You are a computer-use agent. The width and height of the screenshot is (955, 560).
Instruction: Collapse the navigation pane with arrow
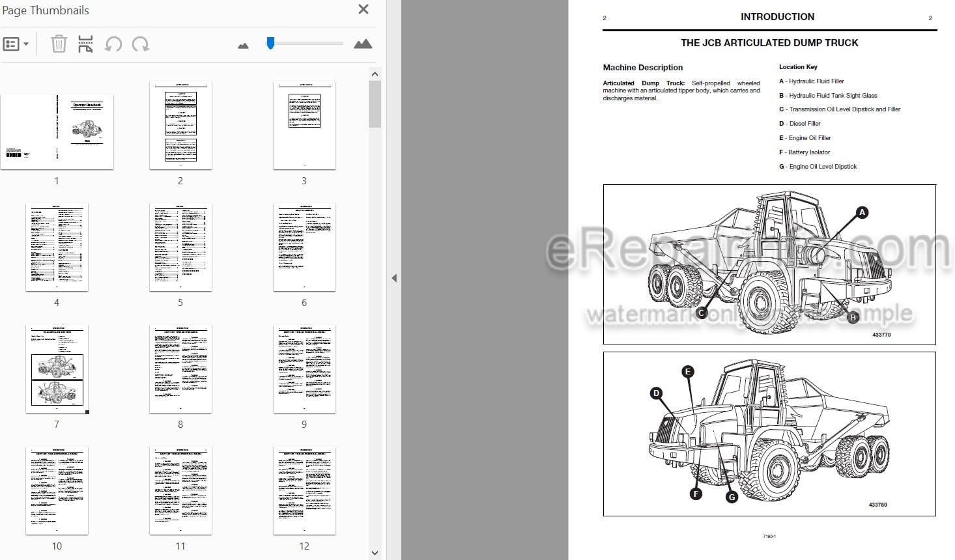click(x=394, y=278)
